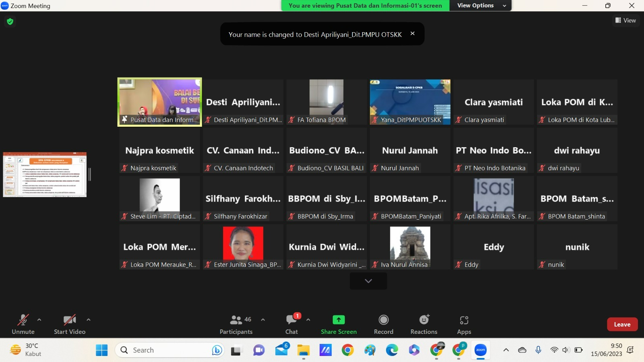Open the Apps panel

coord(464,324)
